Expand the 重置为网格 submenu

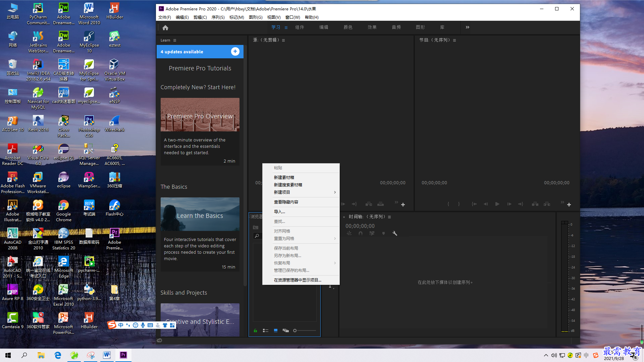(301, 239)
